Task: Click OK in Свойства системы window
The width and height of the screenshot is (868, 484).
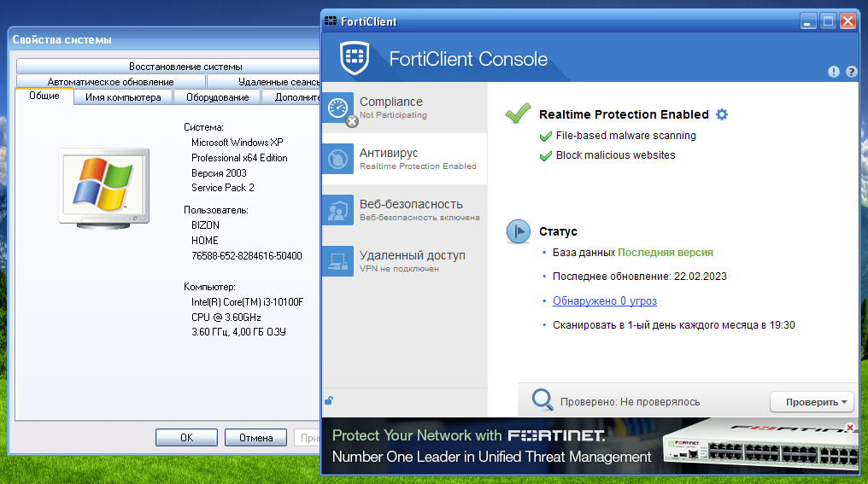Action: tap(186, 438)
